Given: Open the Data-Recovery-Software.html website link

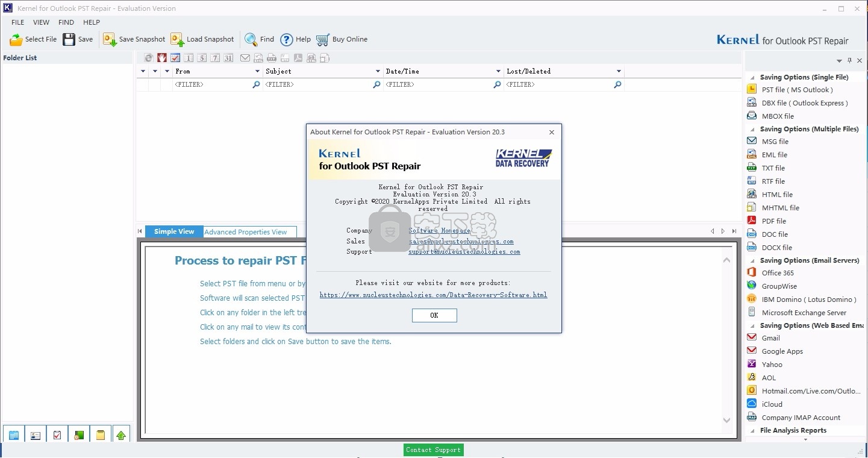Looking at the screenshot, I should 434,295.
